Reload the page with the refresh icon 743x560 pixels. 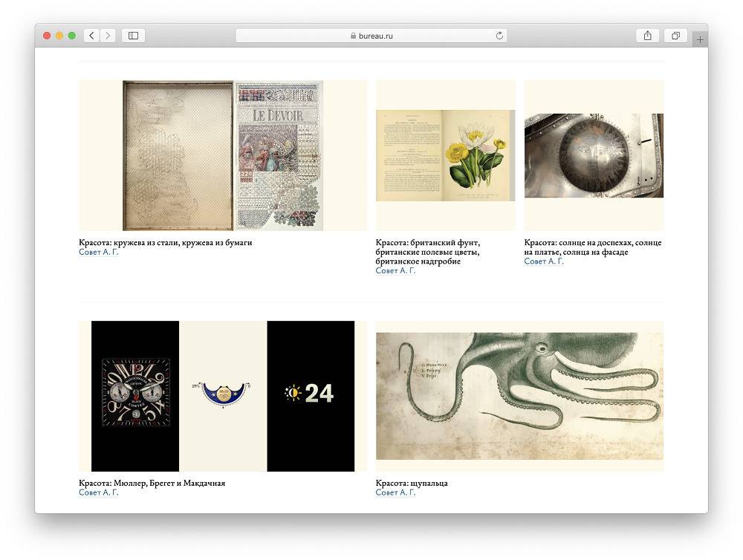(x=499, y=36)
